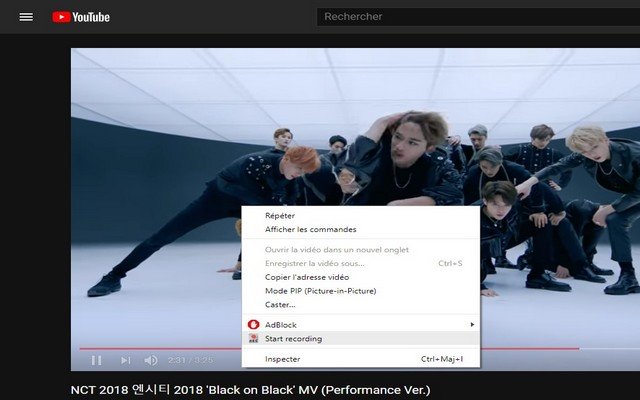This screenshot has width=640, height=400.
Task: Click the 2:31 / 3:25 time display
Action: 191,360
